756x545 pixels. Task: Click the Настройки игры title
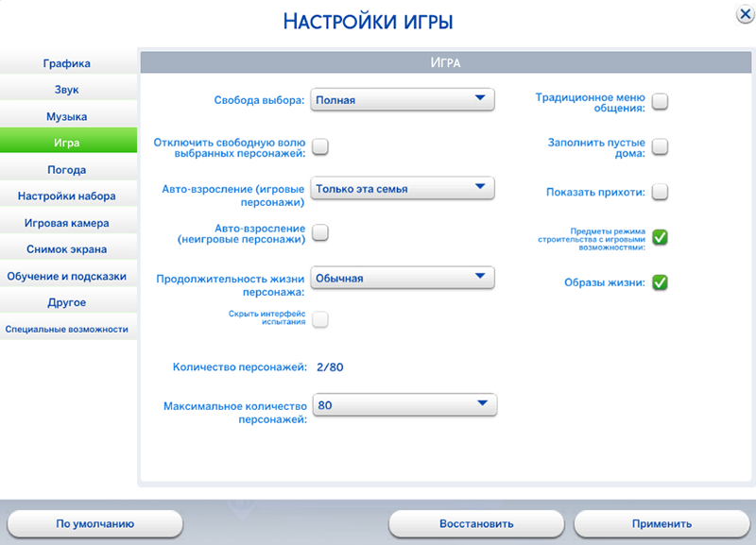pos(368,22)
